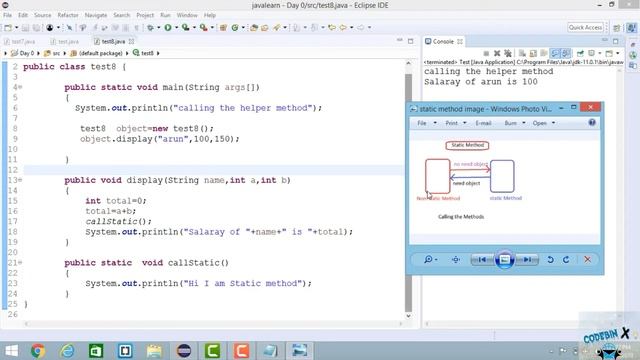Click the Quick Access search field

click(585, 27)
